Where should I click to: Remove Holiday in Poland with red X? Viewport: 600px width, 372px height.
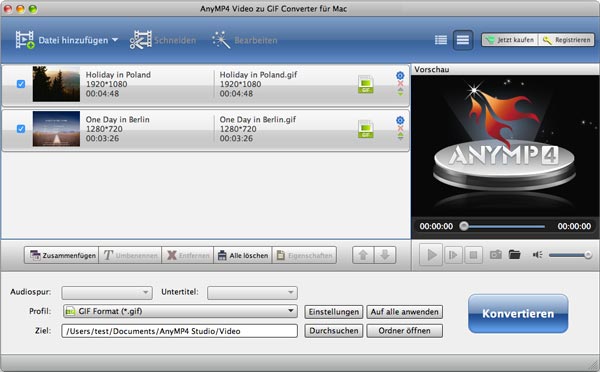(x=400, y=83)
